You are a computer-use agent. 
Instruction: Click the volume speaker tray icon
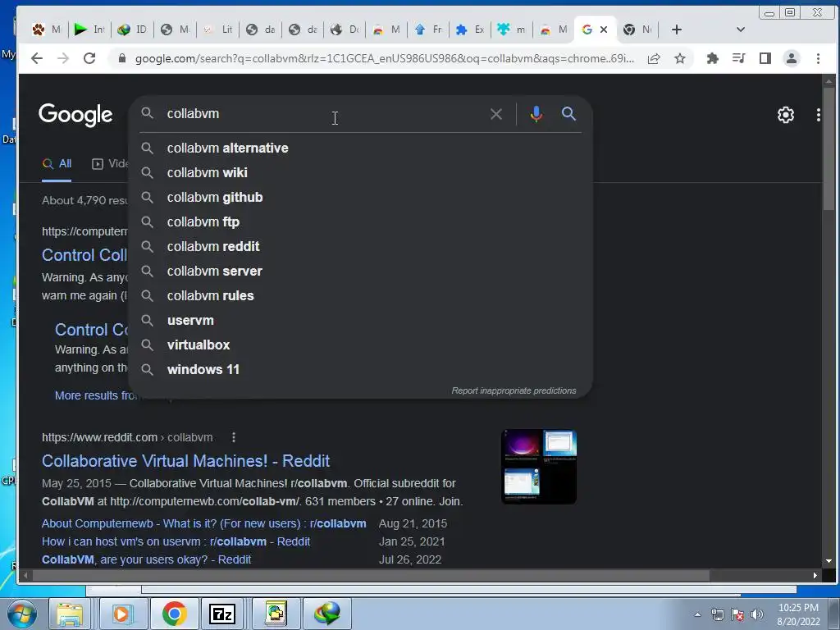click(x=756, y=614)
